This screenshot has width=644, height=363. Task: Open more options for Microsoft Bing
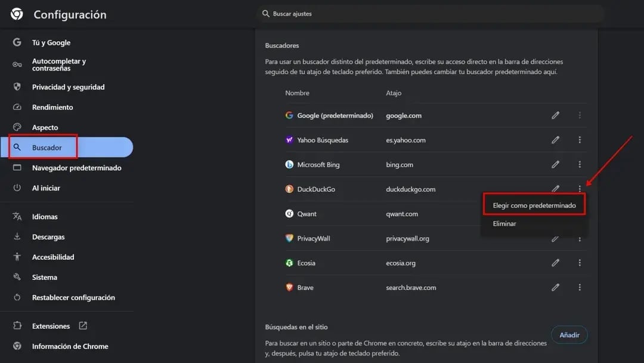tap(580, 164)
